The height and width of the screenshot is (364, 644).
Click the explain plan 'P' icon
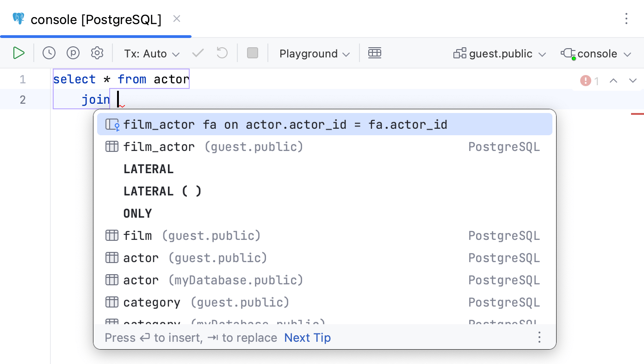coord(73,53)
